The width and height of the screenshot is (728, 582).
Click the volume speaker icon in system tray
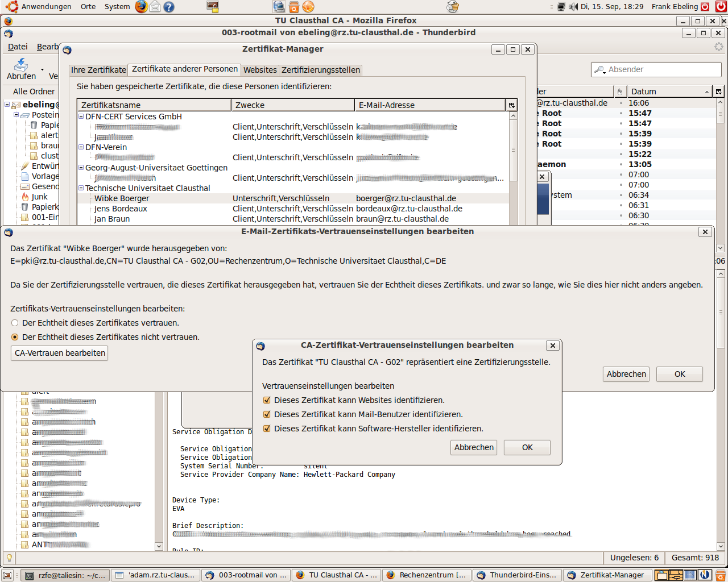(573, 7)
